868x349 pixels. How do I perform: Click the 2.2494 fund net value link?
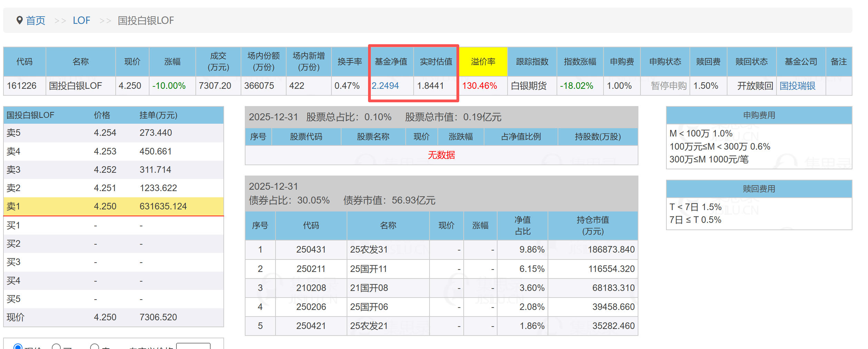(x=385, y=86)
